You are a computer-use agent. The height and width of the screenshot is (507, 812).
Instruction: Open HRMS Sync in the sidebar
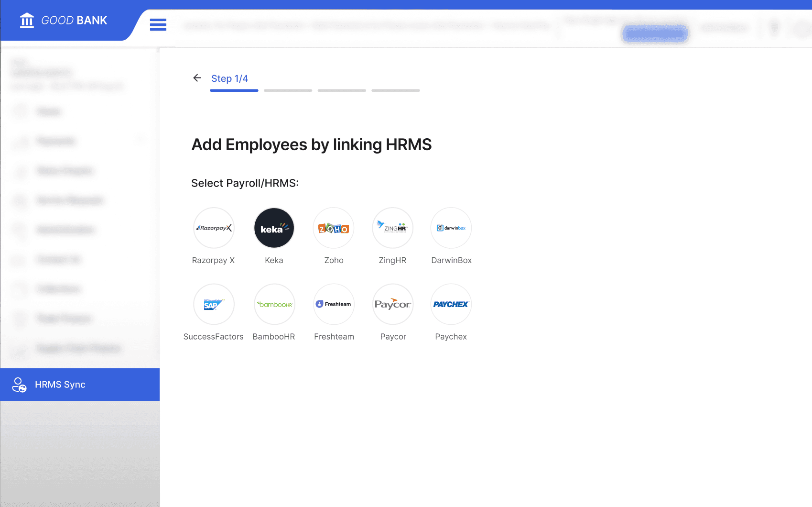tap(80, 385)
